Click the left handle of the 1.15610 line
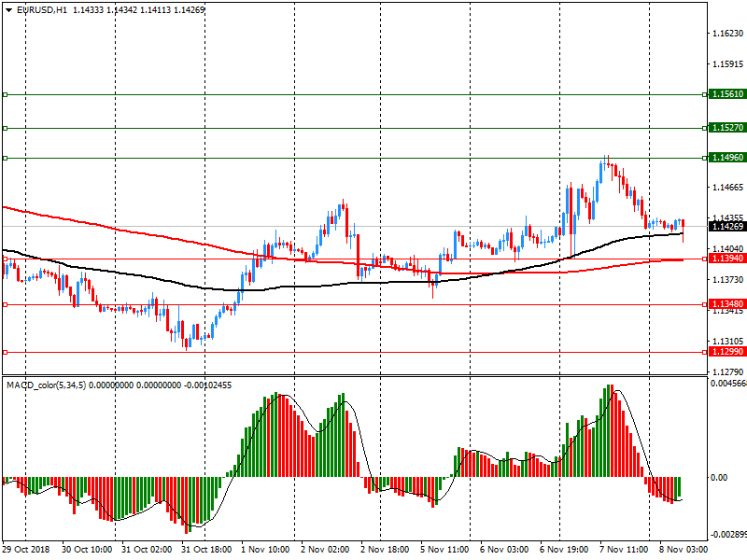Image resolution: width=747 pixels, height=560 pixels. point(5,94)
